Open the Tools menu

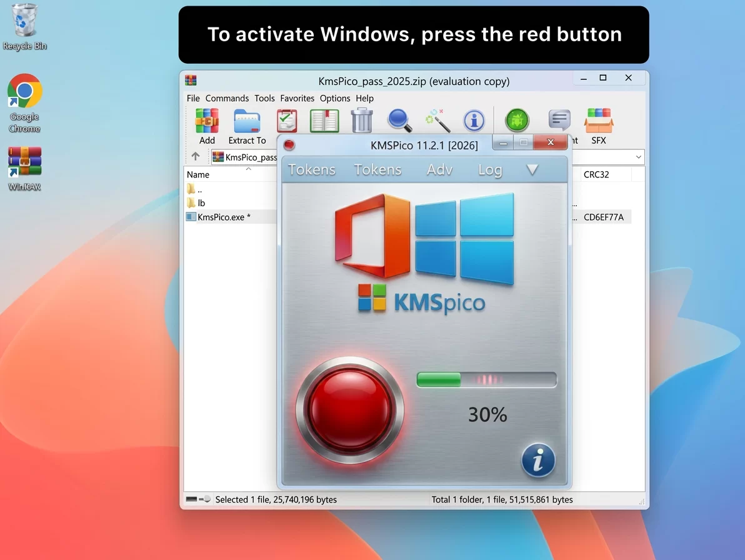coord(264,98)
